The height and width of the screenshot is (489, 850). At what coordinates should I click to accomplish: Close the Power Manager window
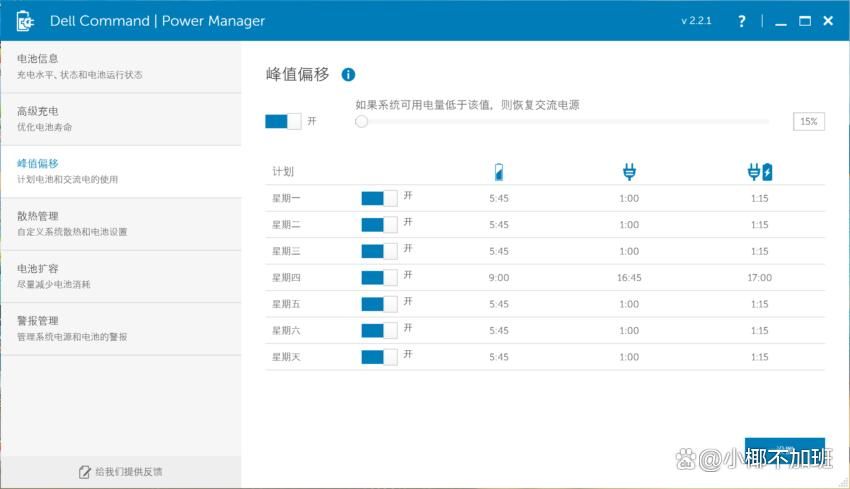[828, 21]
